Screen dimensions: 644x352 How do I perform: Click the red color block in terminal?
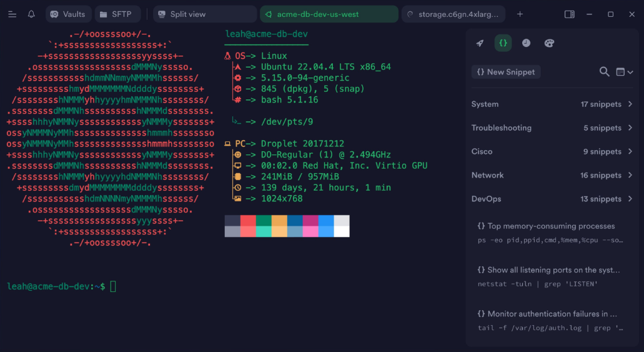pyautogui.click(x=248, y=221)
